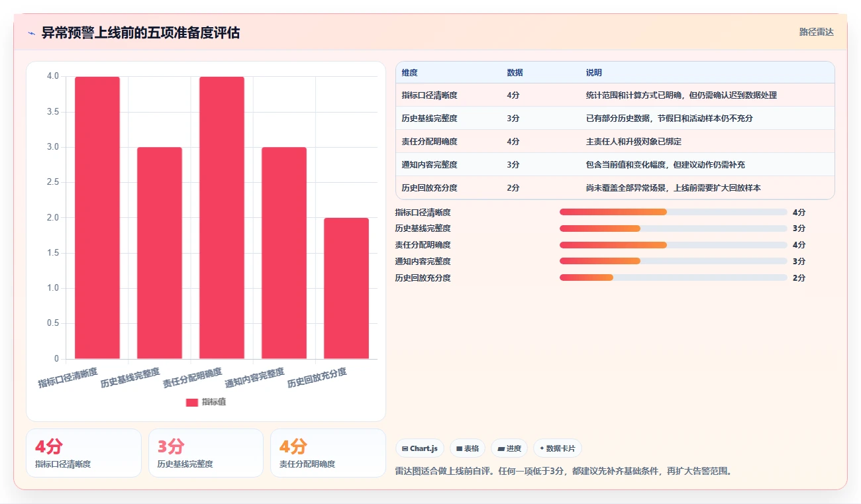This screenshot has height=504, width=861.
Task: Click the 历史回放充分度 x-axis label
Action: tap(317, 378)
